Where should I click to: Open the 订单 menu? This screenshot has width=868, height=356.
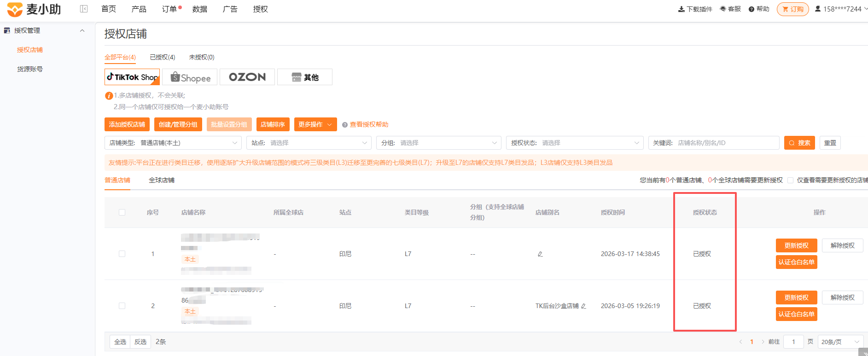pyautogui.click(x=169, y=9)
